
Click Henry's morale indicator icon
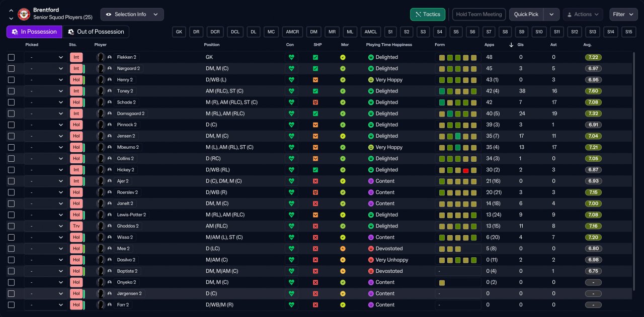coord(343,80)
